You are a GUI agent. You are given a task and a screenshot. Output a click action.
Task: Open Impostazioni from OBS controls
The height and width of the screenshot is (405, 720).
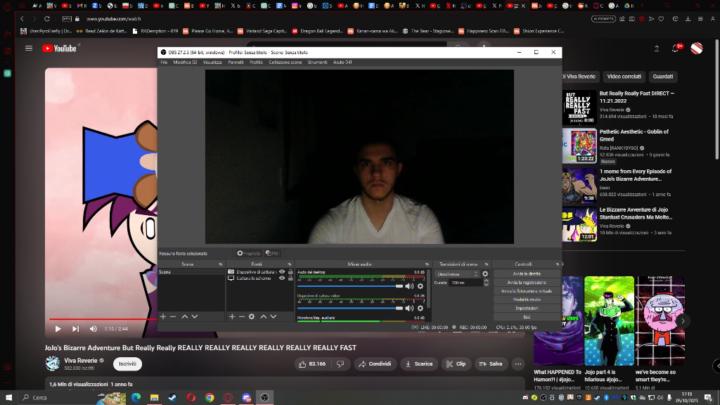527,308
